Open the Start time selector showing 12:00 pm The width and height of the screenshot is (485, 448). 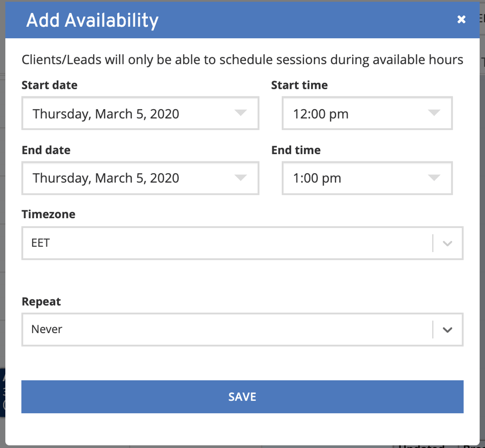pos(367,113)
